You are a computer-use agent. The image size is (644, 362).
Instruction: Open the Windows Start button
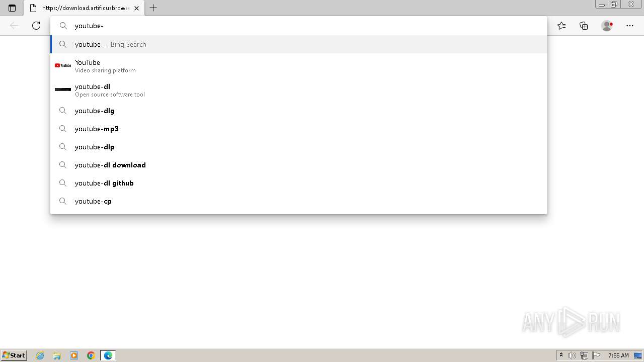click(x=14, y=355)
